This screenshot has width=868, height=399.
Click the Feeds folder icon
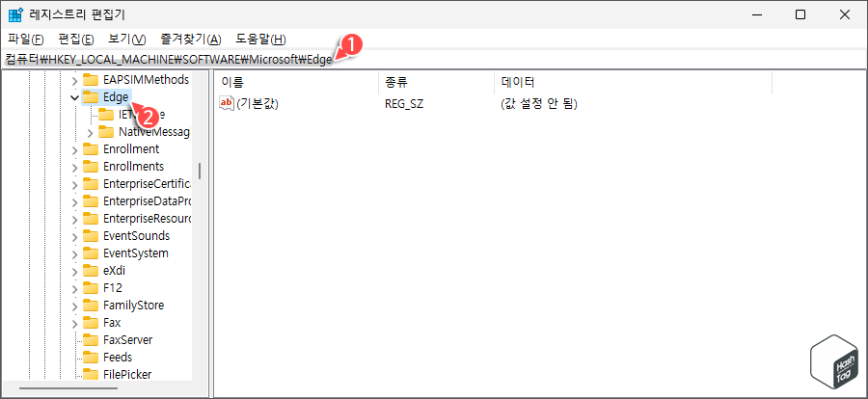click(91, 358)
